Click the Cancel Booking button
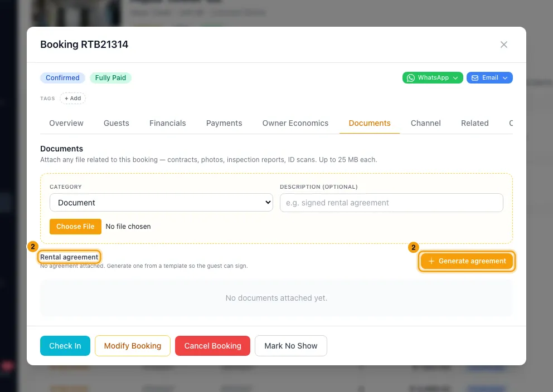This screenshot has width=553, height=392. coord(212,346)
